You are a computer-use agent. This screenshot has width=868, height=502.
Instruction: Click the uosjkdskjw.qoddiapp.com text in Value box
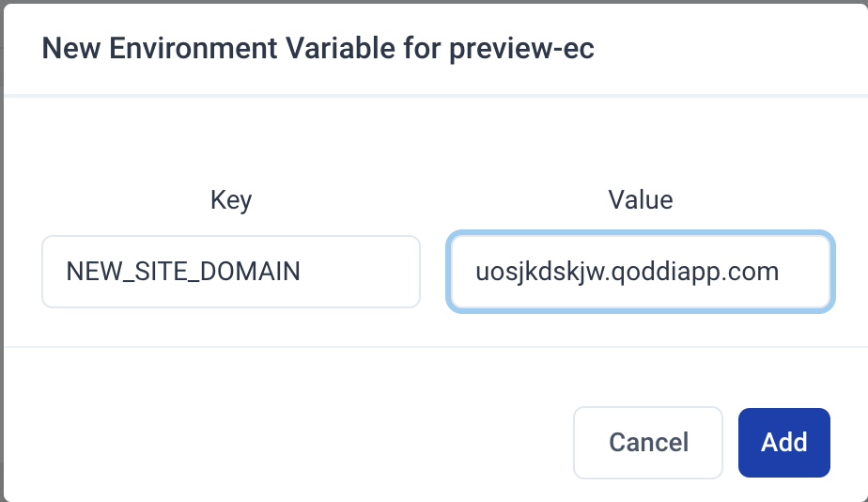click(628, 273)
